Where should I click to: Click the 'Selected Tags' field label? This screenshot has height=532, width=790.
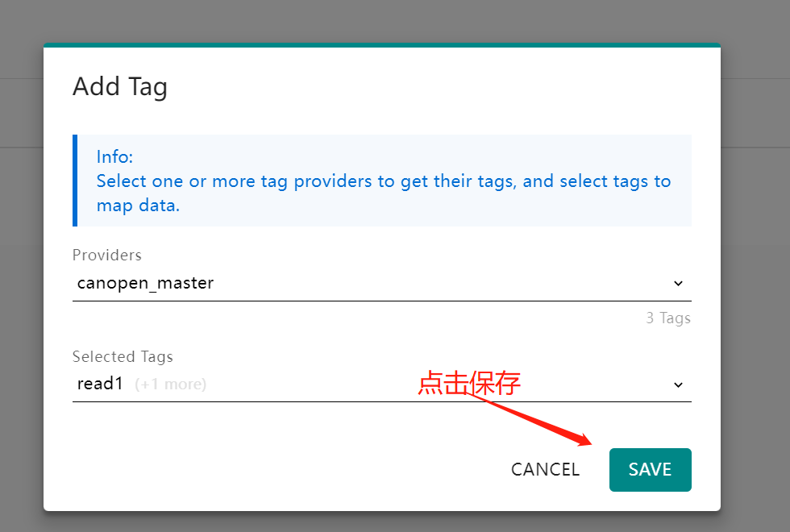click(x=123, y=356)
